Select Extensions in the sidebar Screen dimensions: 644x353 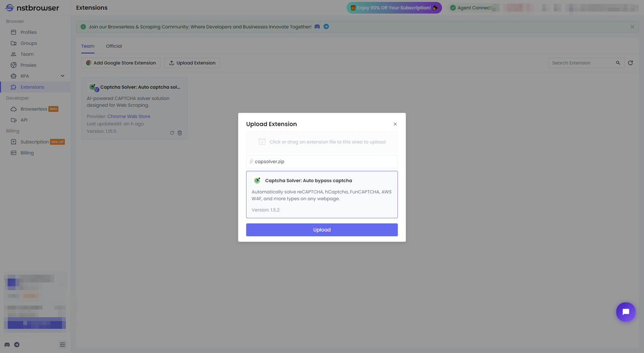pos(32,87)
